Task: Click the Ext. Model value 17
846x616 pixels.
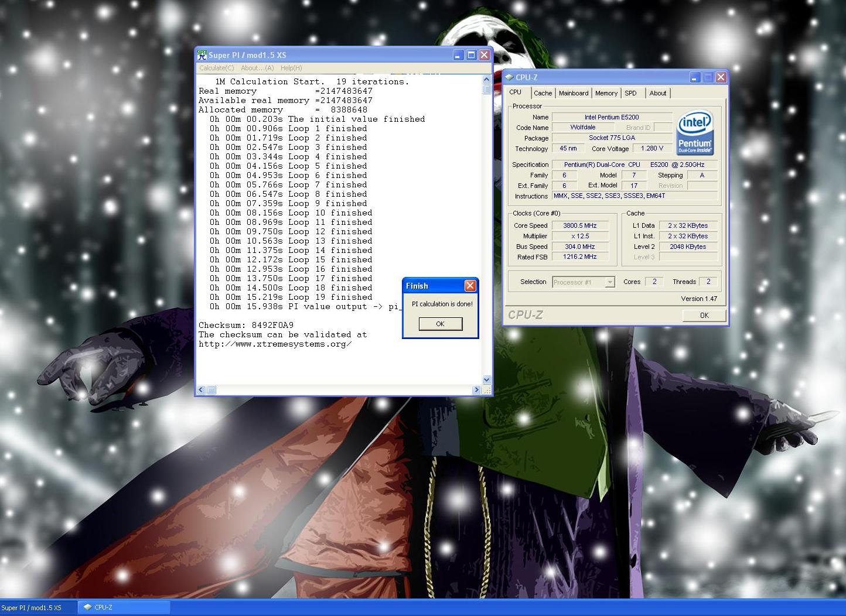Action: [x=634, y=186]
